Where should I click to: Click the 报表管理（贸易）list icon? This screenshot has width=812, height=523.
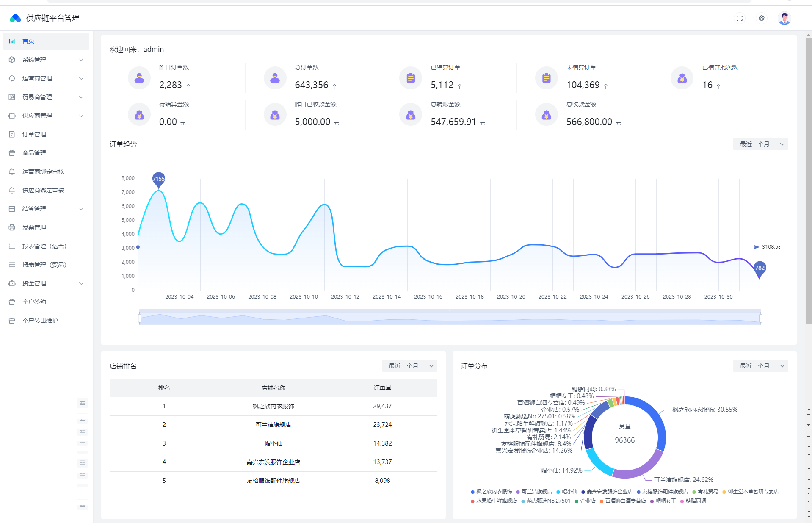tap(12, 265)
